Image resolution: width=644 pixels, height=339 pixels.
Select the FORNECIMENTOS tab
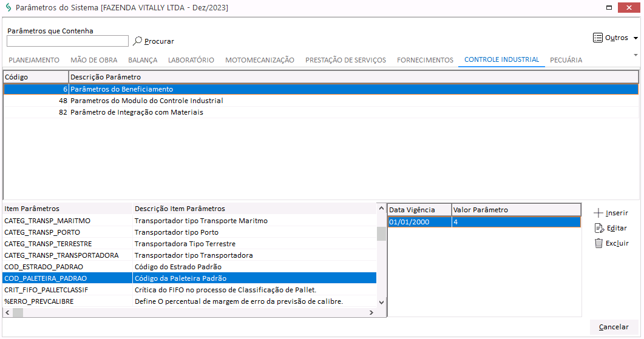[x=425, y=60]
